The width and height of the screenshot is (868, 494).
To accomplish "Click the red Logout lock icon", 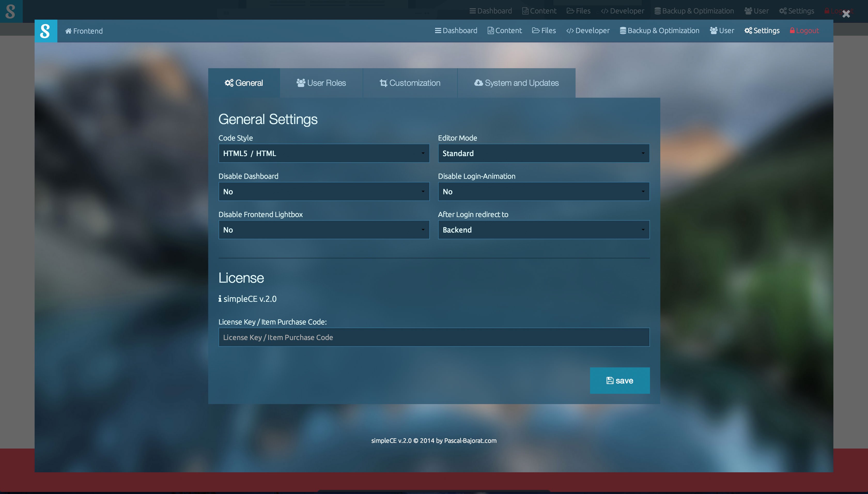I will (792, 30).
